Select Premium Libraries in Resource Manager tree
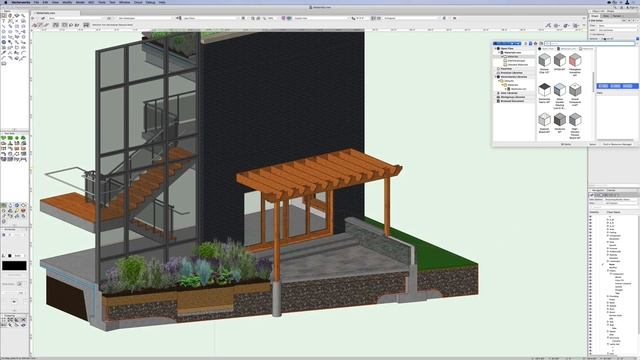The image size is (640, 360). (x=511, y=73)
